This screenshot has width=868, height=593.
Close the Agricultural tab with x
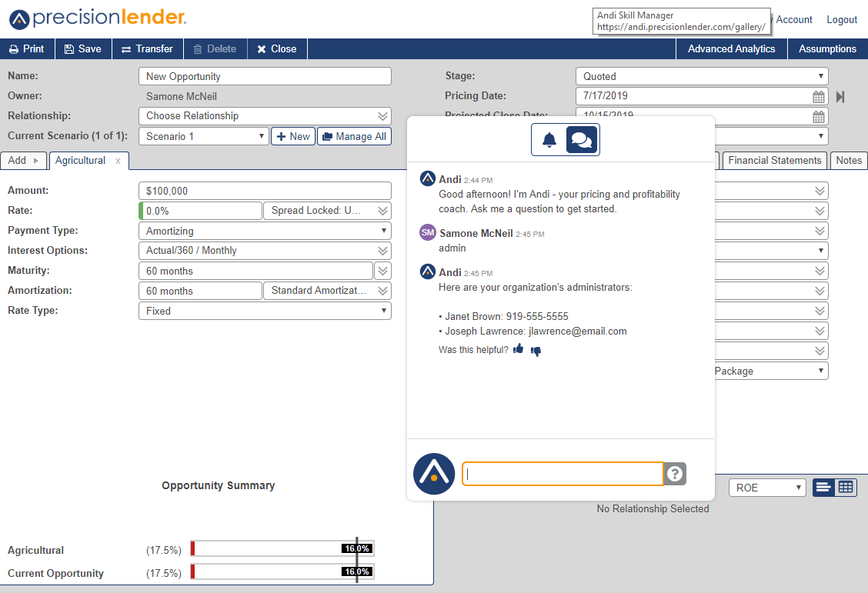pos(118,161)
